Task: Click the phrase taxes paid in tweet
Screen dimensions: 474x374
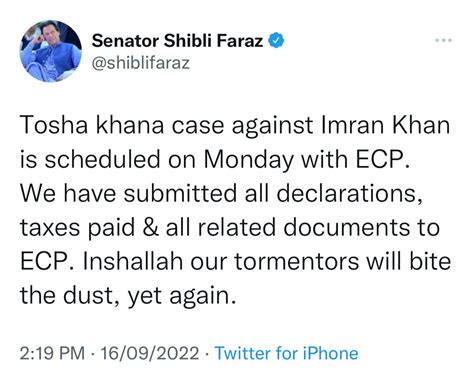Action: point(77,228)
